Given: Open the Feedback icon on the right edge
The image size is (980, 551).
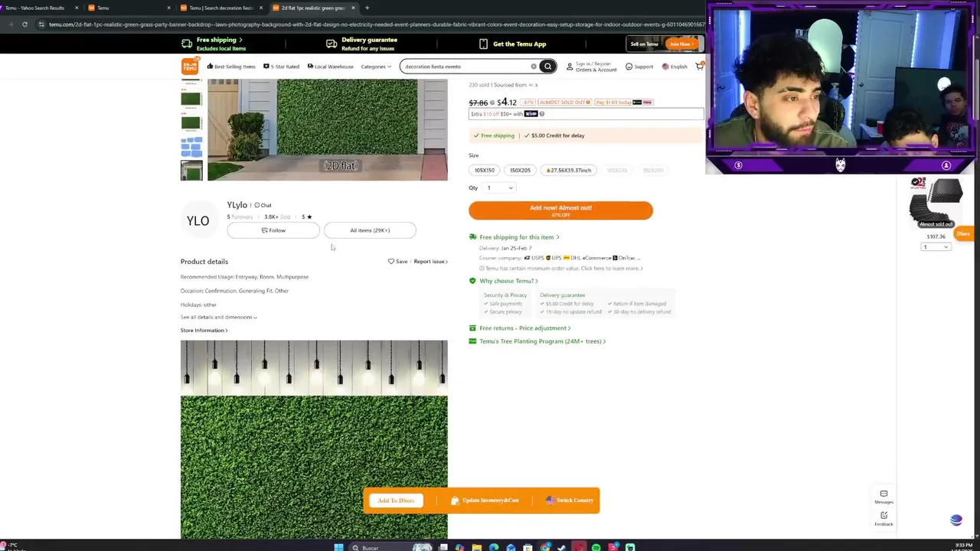Looking at the screenshot, I should coord(884,518).
